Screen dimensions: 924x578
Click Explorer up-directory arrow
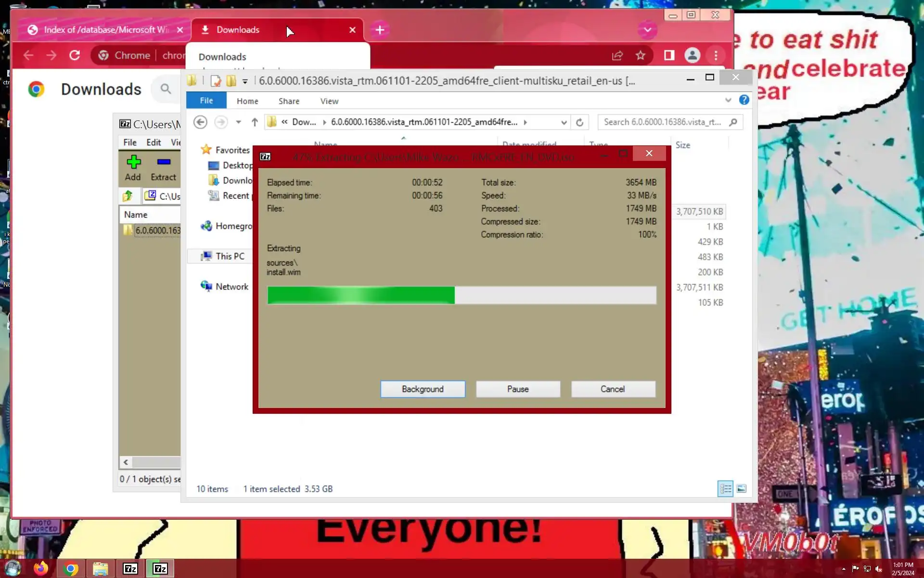point(255,122)
